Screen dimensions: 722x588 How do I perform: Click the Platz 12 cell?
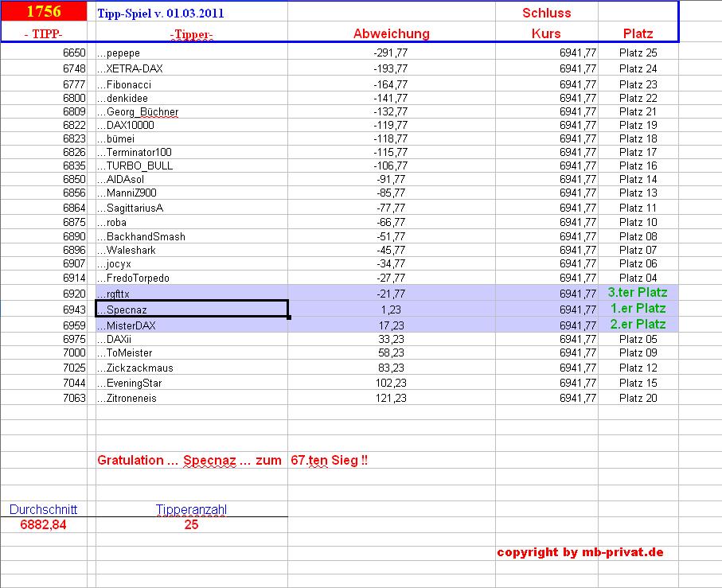pos(638,368)
